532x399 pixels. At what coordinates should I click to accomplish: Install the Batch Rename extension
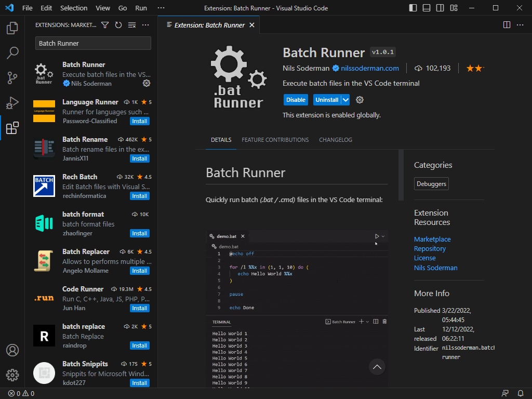(139, 159)
